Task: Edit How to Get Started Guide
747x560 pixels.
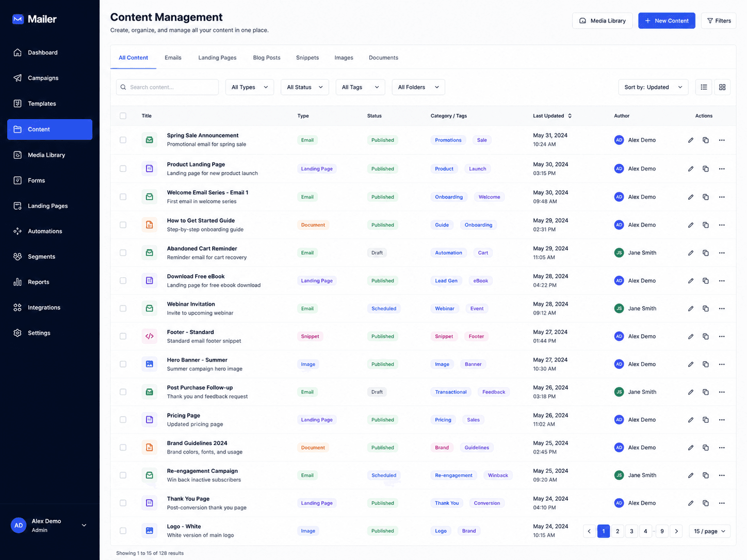Action: [x=691, y=225]
